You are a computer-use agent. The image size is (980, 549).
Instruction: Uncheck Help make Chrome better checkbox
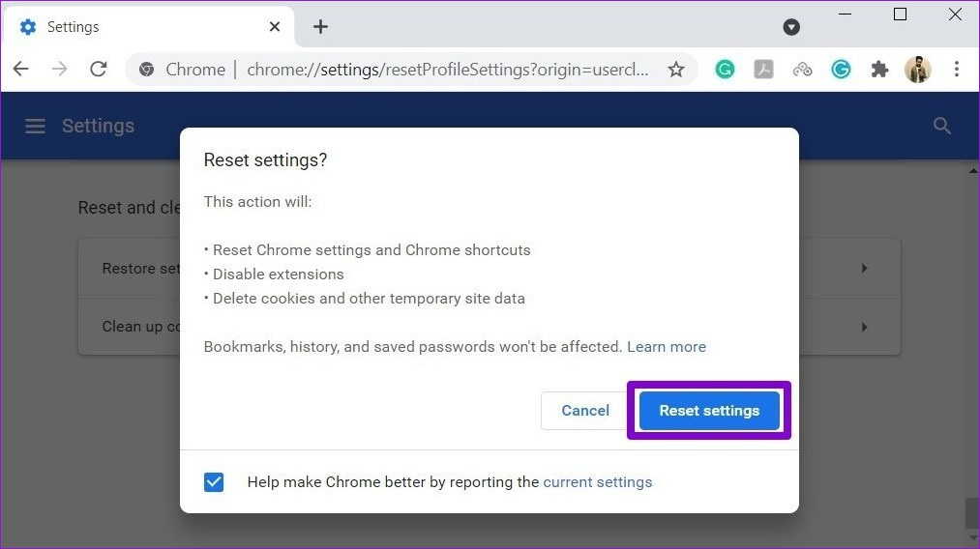pos(214,482)
